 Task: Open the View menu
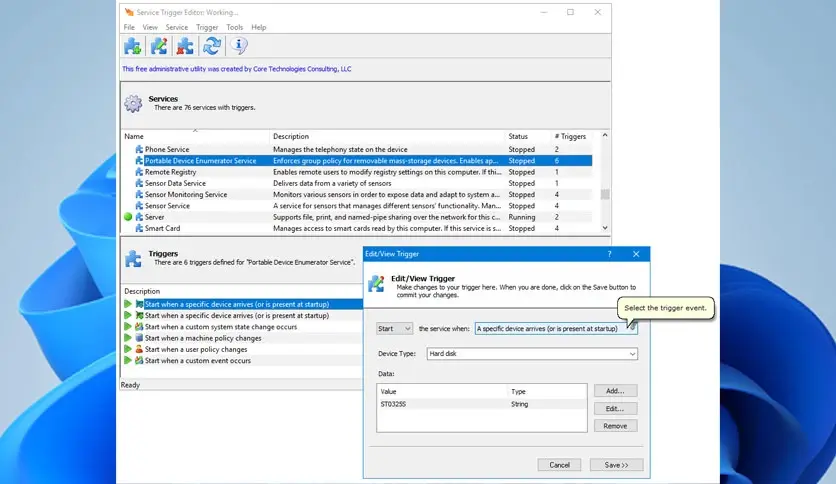point(150,27)
